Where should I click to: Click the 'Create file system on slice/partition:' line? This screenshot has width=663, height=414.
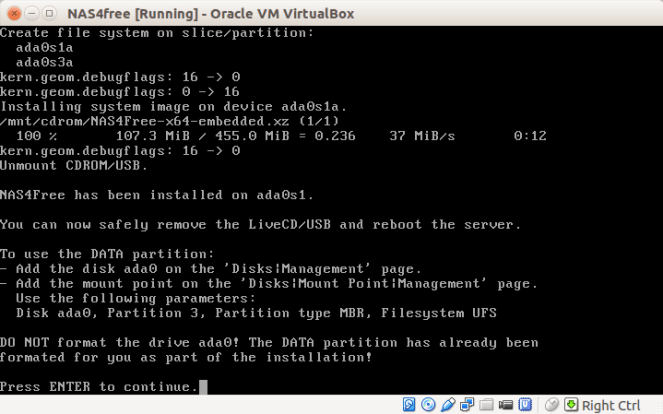pyautogui.click(x=157, y=33)
